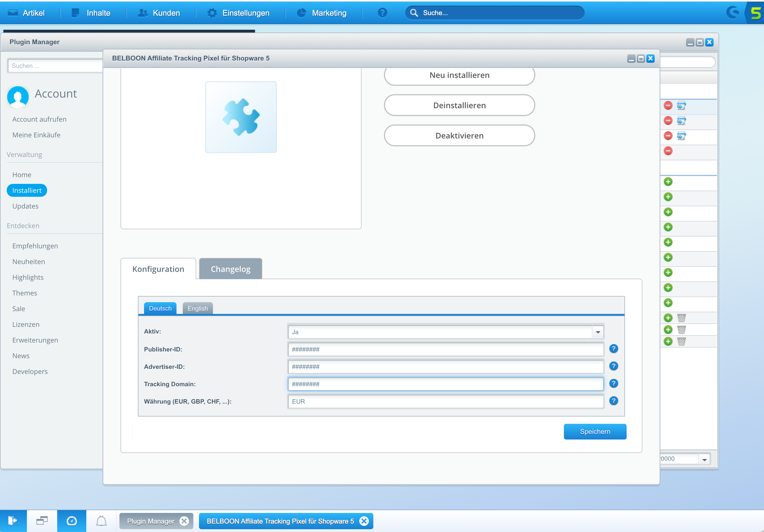
Task: Open Account aufrufen link
Action: 39,119
